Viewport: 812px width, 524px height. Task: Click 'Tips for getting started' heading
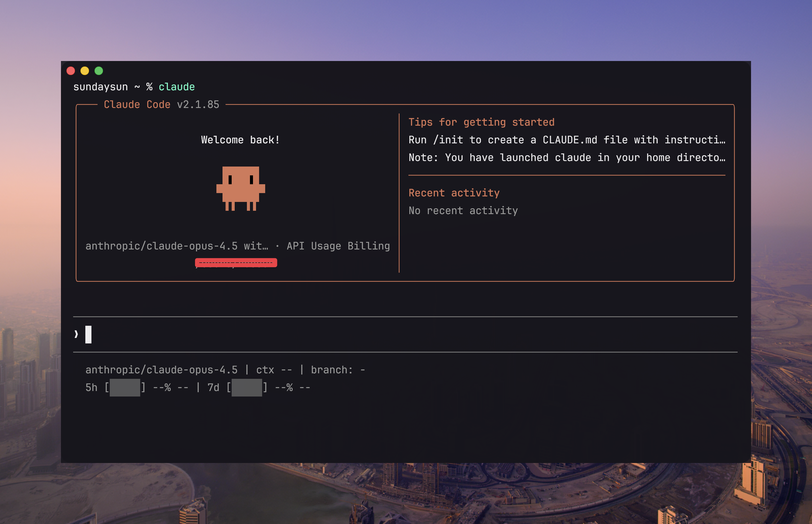481,122
